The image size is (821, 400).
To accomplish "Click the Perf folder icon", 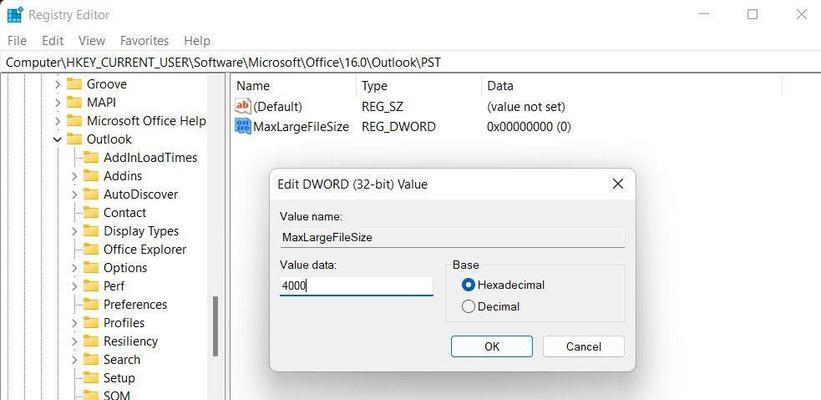I will (x=91, y=286).
